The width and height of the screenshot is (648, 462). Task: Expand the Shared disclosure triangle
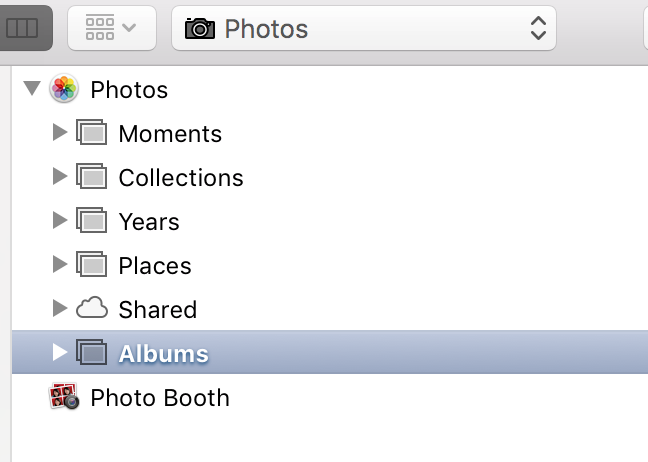coord(60,308)
